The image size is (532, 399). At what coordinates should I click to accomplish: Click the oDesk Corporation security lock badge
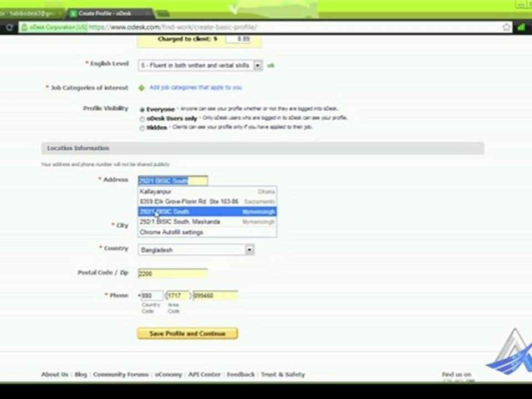click(54, 27)
